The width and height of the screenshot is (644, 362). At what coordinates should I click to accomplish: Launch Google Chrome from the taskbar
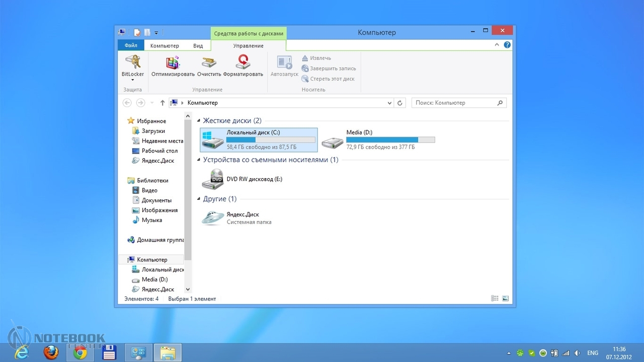coord(80,353)
